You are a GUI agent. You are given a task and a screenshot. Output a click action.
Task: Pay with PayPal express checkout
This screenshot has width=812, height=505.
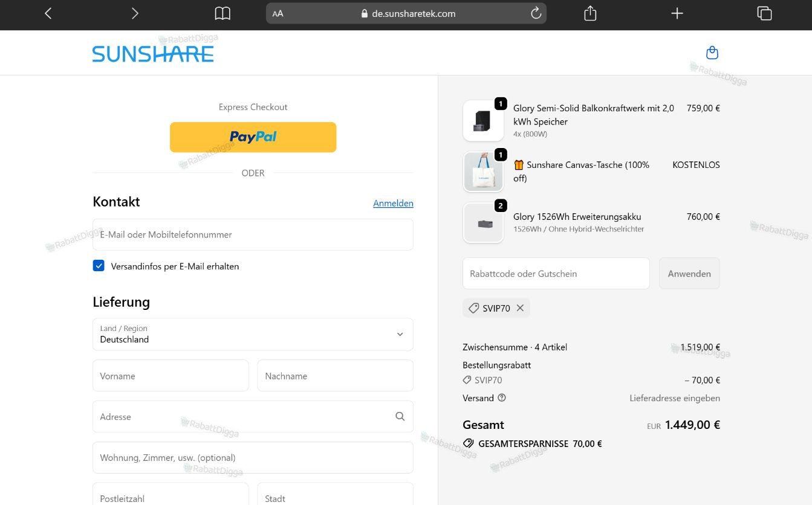pos(253,137)
